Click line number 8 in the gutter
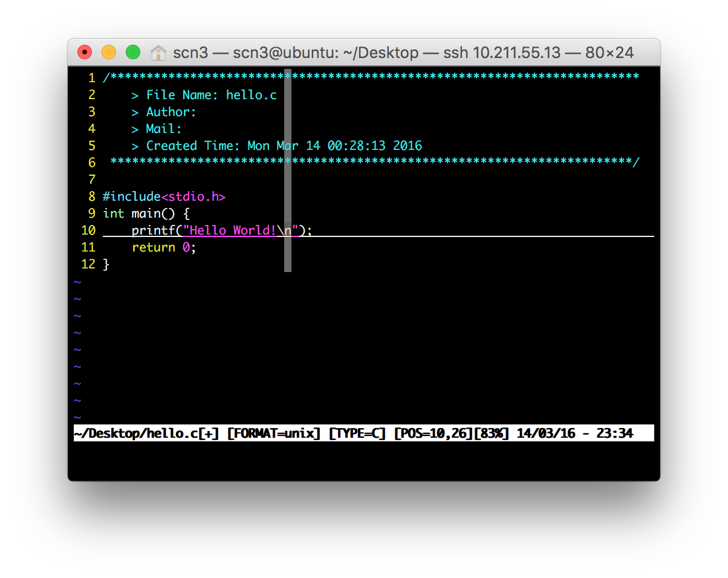This screenshot has width=728, height=578. [92, 196]
